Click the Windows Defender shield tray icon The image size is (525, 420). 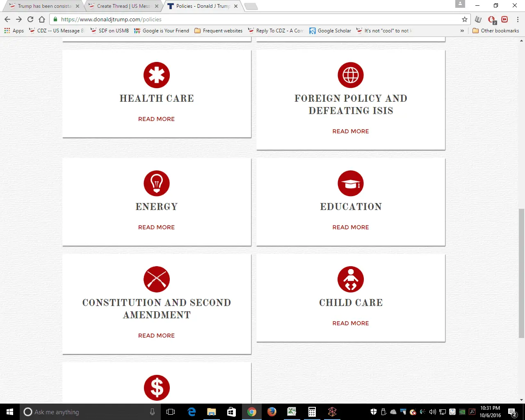pyautogui.click(x=374, y=412)
